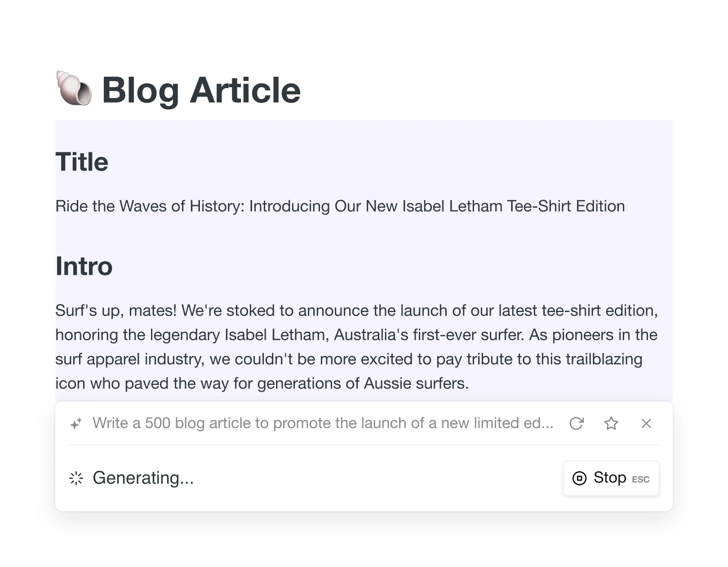Viewport: 728px width, 567px height.
Task: Favorite this prompt using the star icon
Action: click(x=612, y=423)
